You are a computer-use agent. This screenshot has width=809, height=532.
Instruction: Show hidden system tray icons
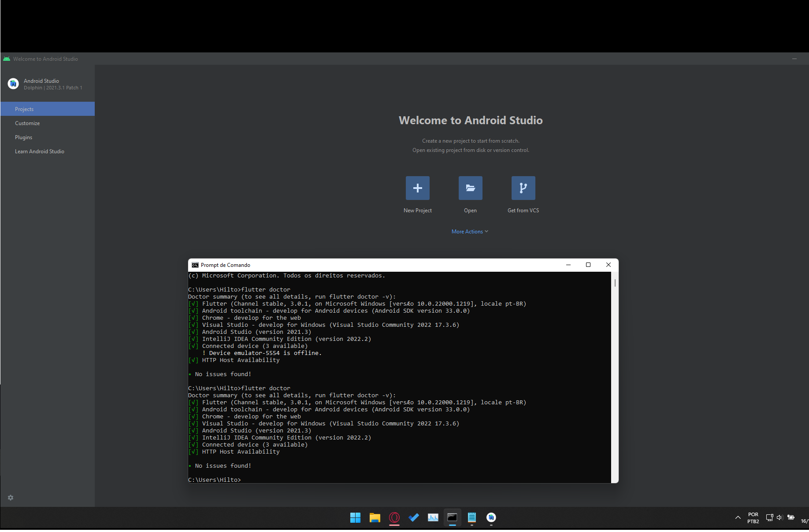tap(738, 517)
